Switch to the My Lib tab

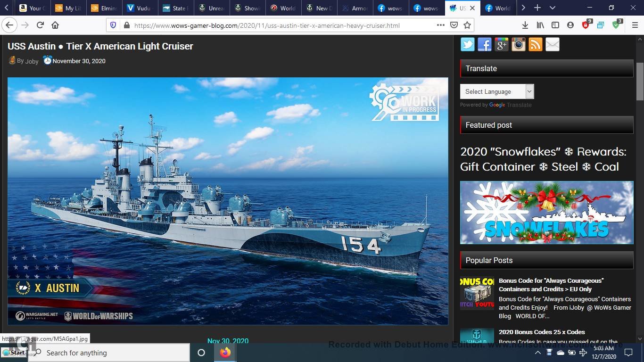68,8
